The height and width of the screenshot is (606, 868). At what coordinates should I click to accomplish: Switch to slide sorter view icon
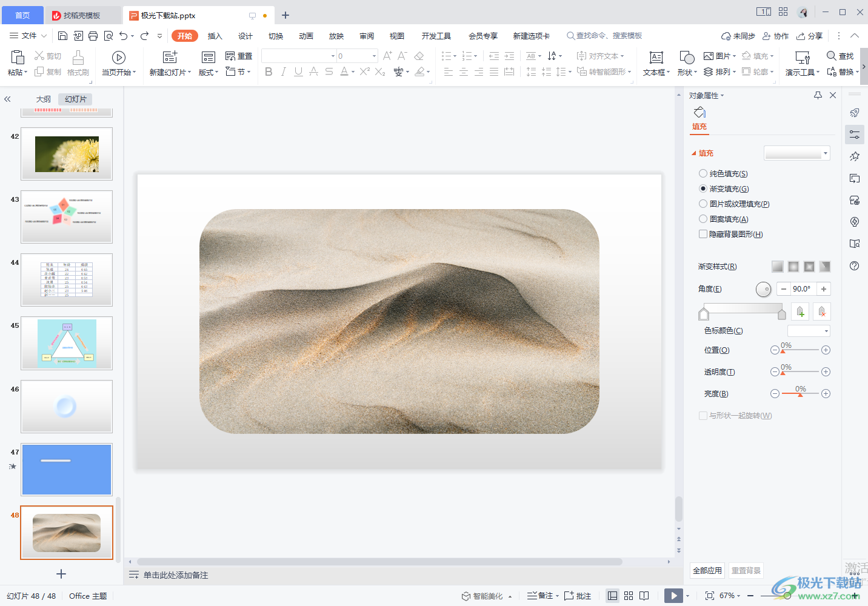629,596
